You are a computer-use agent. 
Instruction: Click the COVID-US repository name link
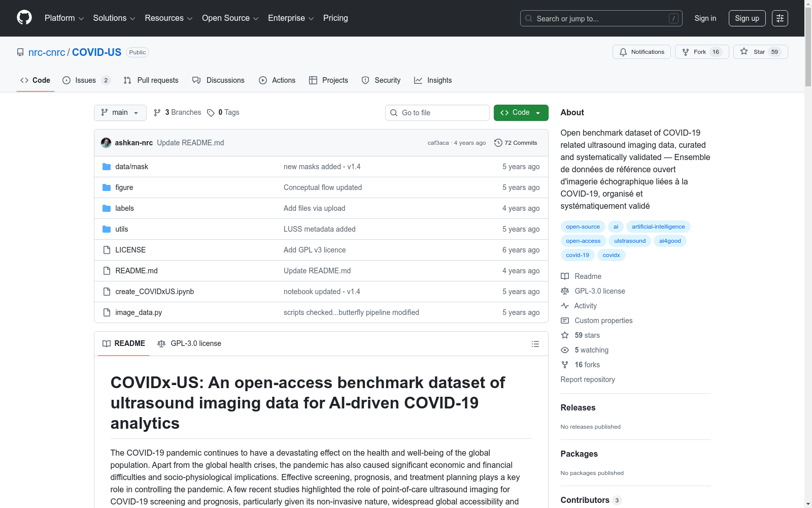click(x=96, y=52)
